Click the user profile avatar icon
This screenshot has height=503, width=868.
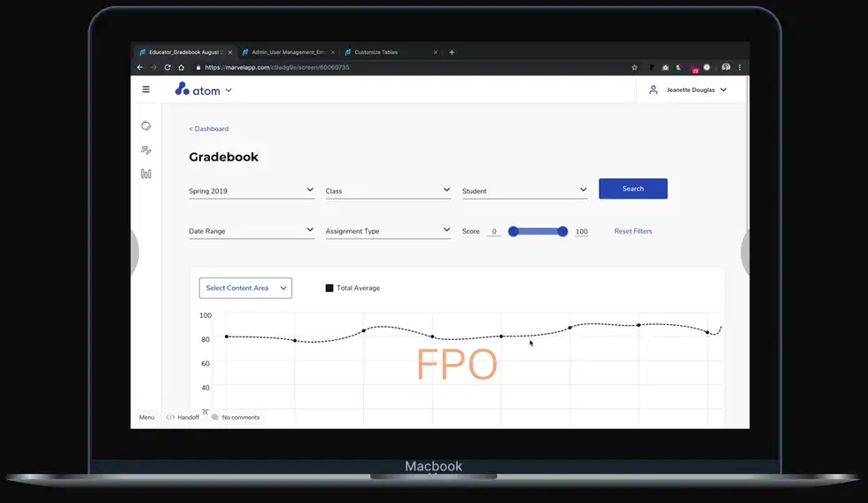[654, 89]
